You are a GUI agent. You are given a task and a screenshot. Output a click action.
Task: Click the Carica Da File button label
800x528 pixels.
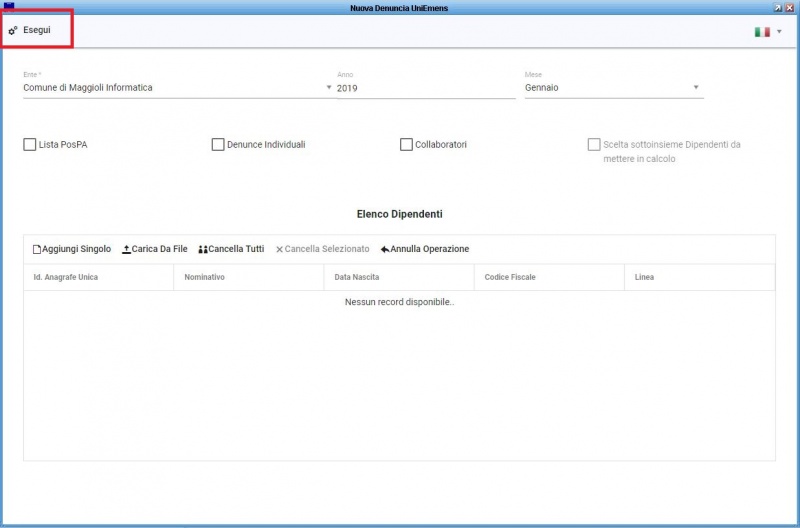[x=160, y=249]
